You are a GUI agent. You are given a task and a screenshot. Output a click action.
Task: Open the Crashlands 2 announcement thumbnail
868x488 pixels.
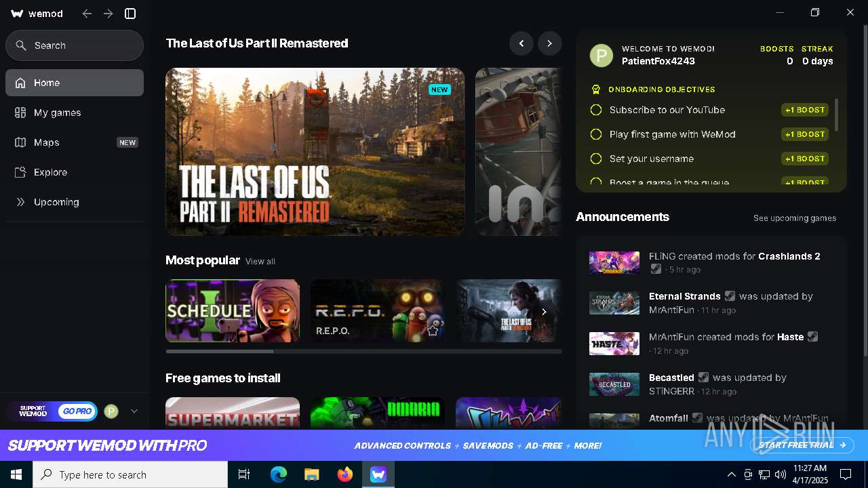pyautogui.click(x=614, y=262)
